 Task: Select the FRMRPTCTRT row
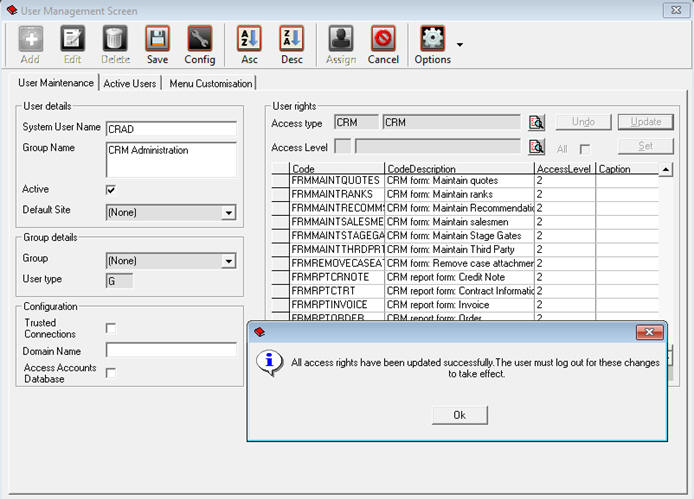[x=465, y=291]
